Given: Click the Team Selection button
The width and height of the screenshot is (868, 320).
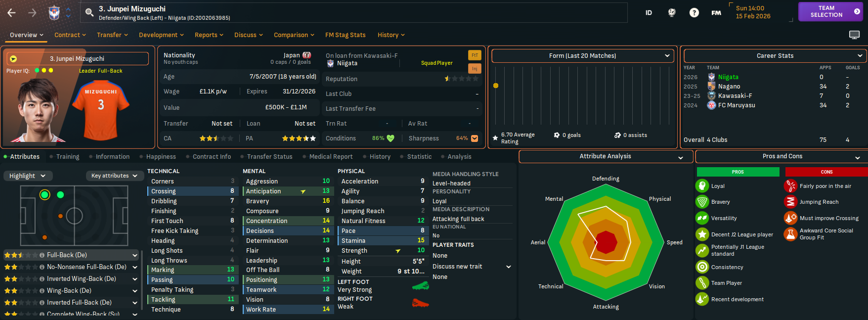Looking at the screenshot, I should (x=830, y=11).
